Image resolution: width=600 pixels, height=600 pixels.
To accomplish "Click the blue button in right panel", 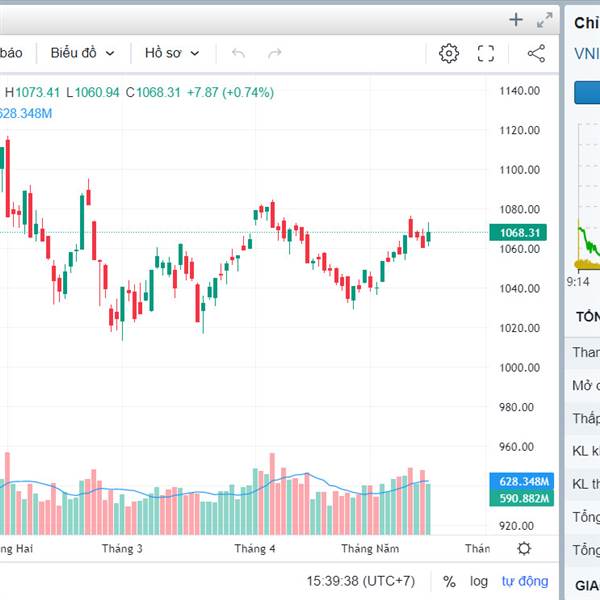I will [x=587, y=93].
